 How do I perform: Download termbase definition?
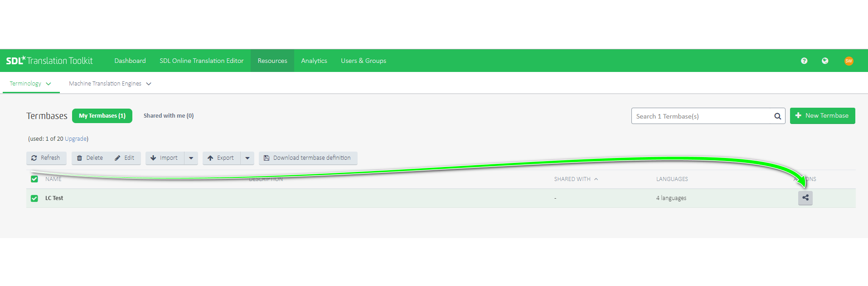click(308, 158)
